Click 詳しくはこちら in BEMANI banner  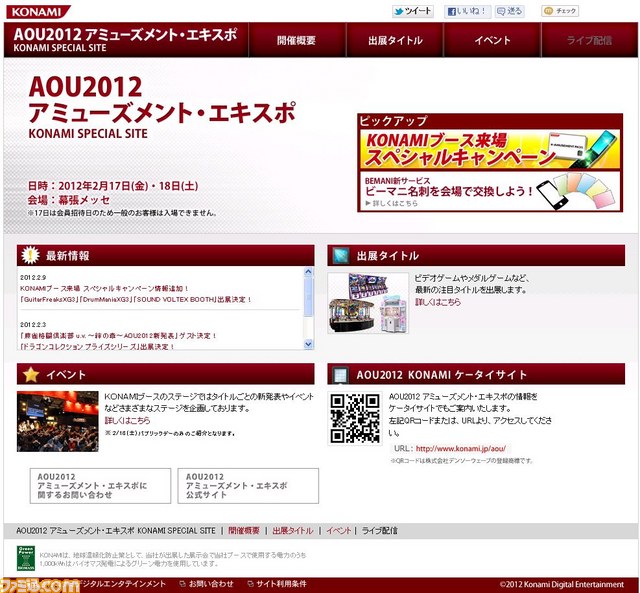(392, 203)
